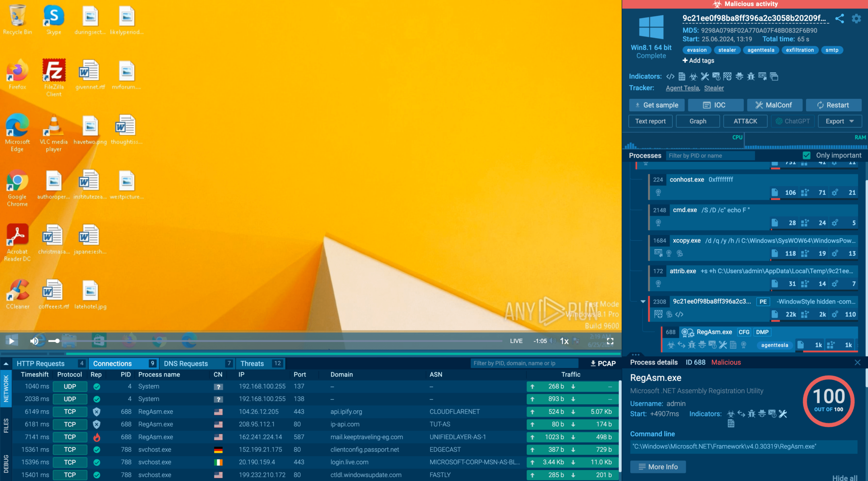
Task: Click the MalConf button
Action: (x=774, y=105)
